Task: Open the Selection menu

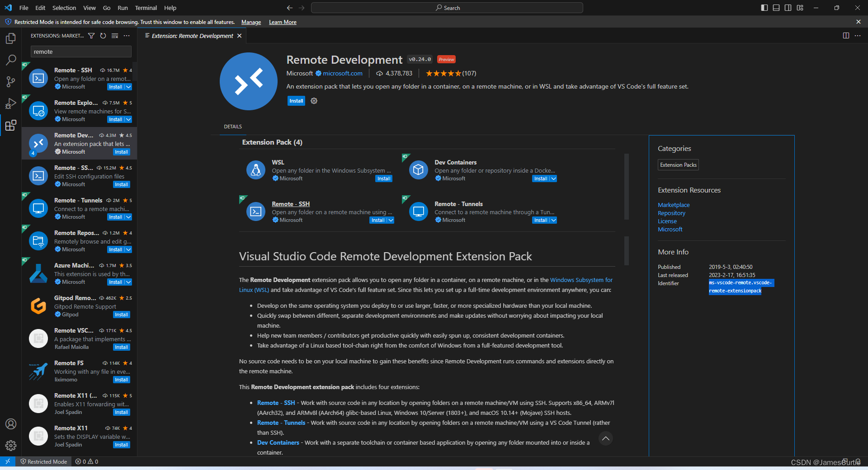Action: coord(64,8)
